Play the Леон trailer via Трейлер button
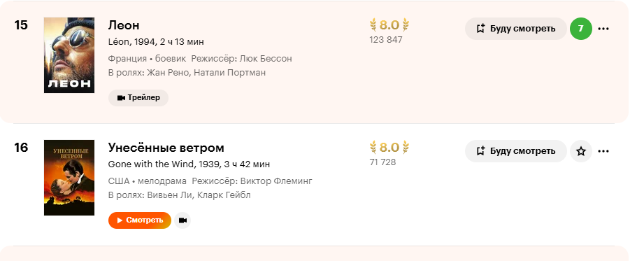Viewport: 644px width, 261px height. coord(138,98)
